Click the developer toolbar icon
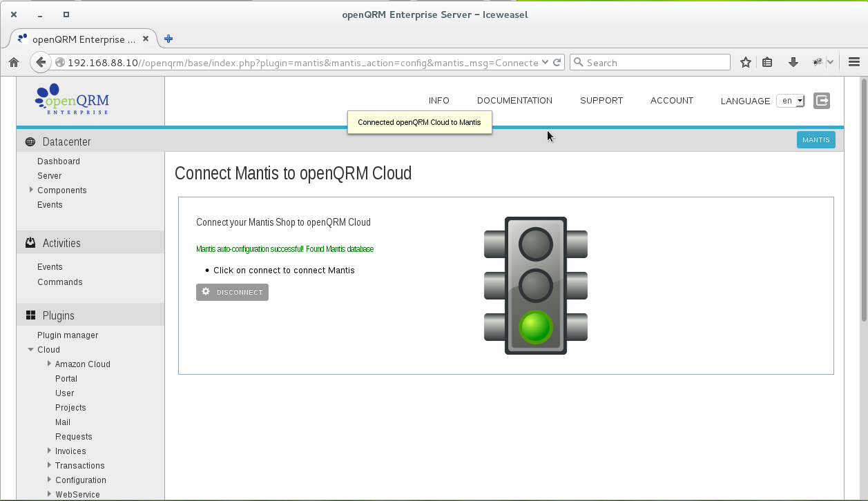 pyautogui.click(x=818, y=62)
